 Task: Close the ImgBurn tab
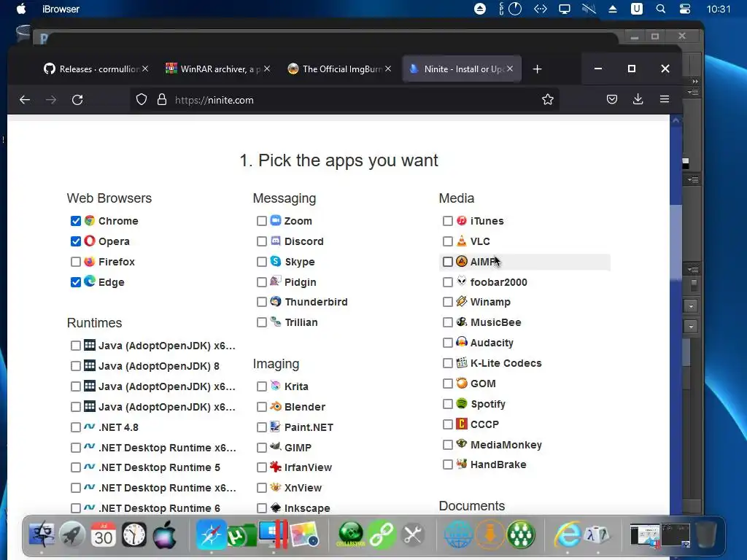click(388, 69)
